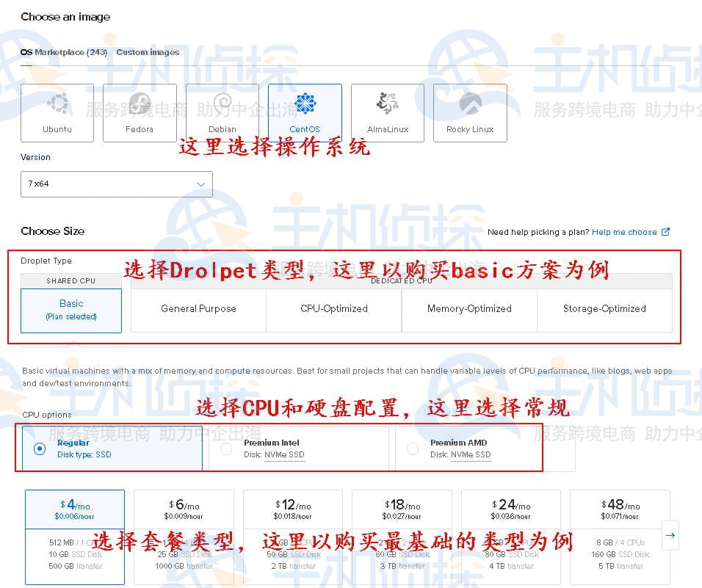The width and height of the screenshot is (702, 588).
Task: Select the Regular Disk type SSD option
Action: click(40, 449)
